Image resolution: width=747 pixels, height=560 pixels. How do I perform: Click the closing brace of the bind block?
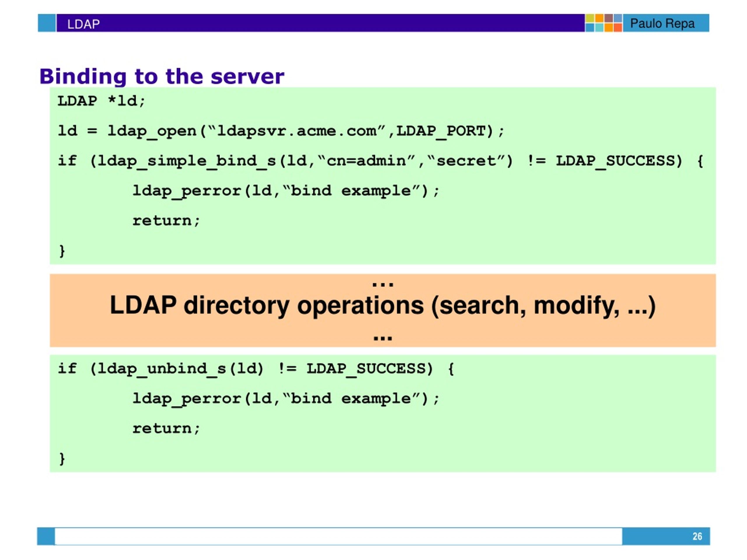click(62, 251)
